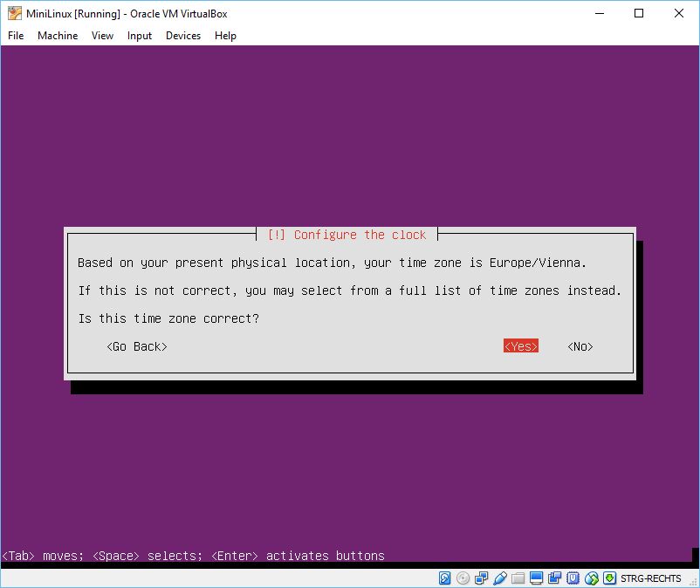Click the keyboard capture arrow icon

609,578
